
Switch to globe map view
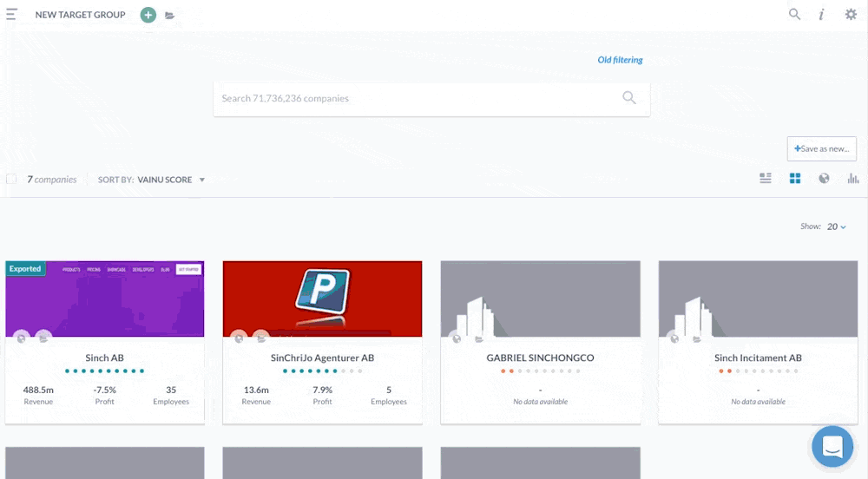click(x=824, y=179)
